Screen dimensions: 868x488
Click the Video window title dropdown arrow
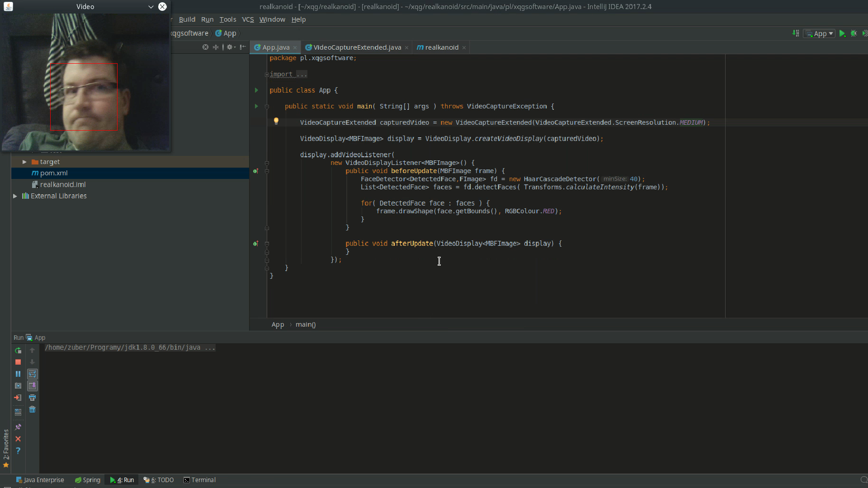(151, 7)
